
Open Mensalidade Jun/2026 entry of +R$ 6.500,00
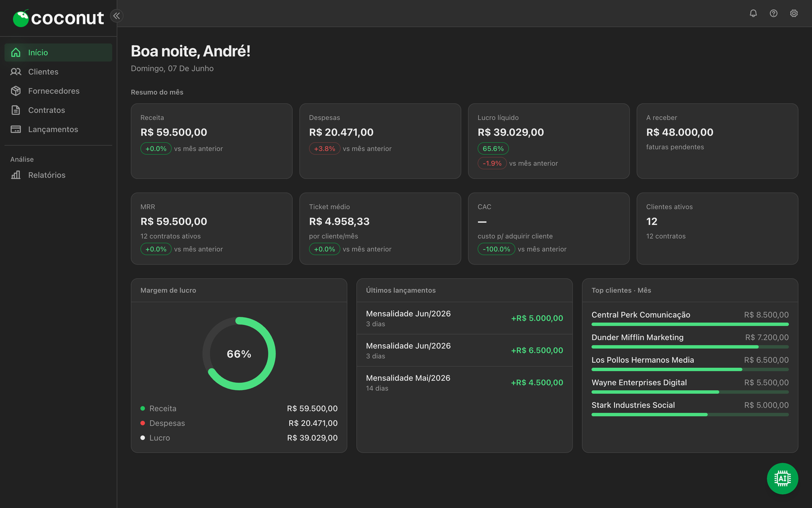(x=464, y=351)
